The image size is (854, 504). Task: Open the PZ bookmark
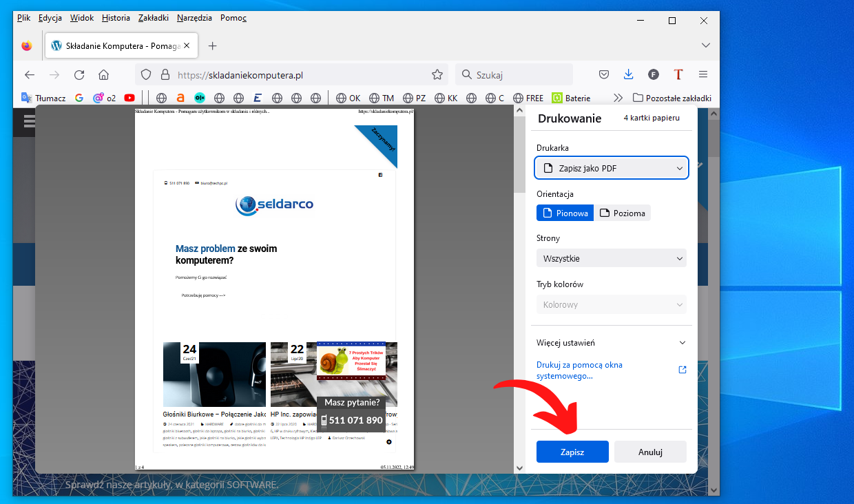click(x=415, y=98)
